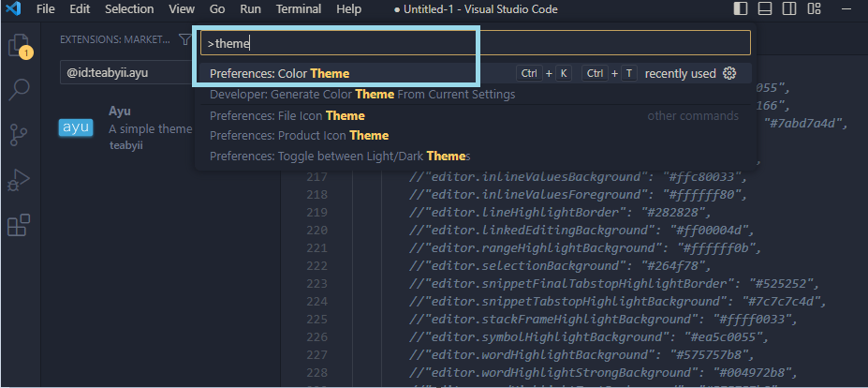Click the editor.inlineValuesBackground line
Image resolution: width=868 pixels, height=388 pixels.
point(579,177)
